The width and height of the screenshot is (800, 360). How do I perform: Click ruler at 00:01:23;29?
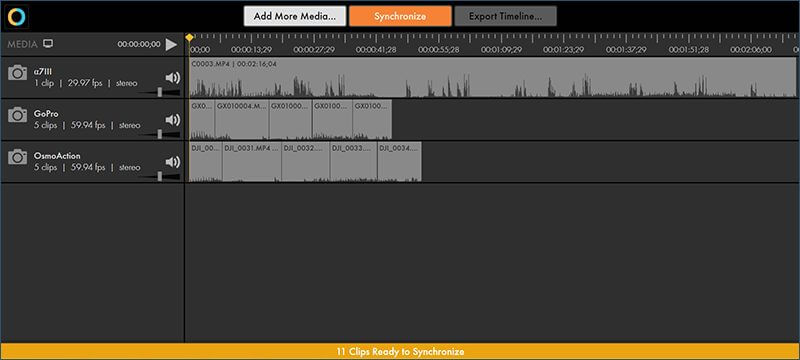pyautogui.click(x=563, y=49)
